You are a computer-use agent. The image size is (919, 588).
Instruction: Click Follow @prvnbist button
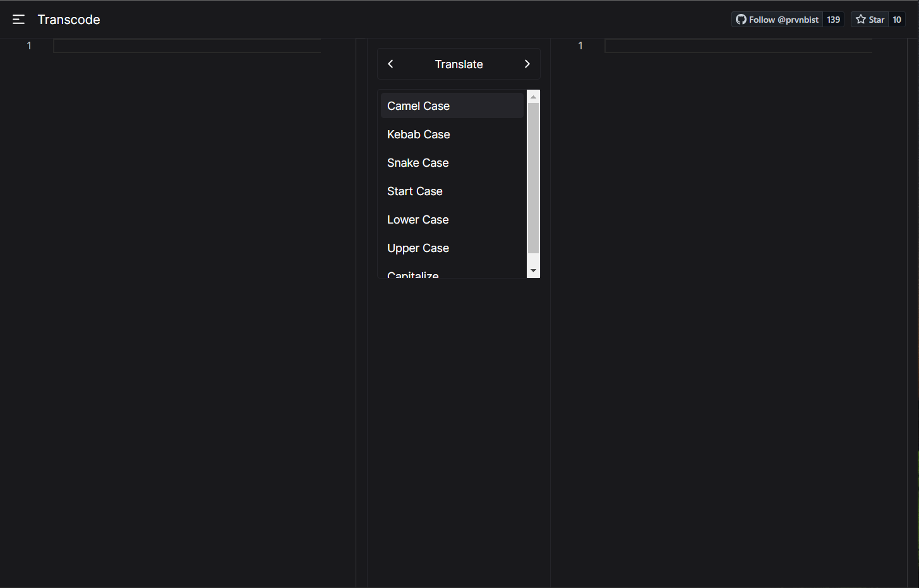point(778,20)
